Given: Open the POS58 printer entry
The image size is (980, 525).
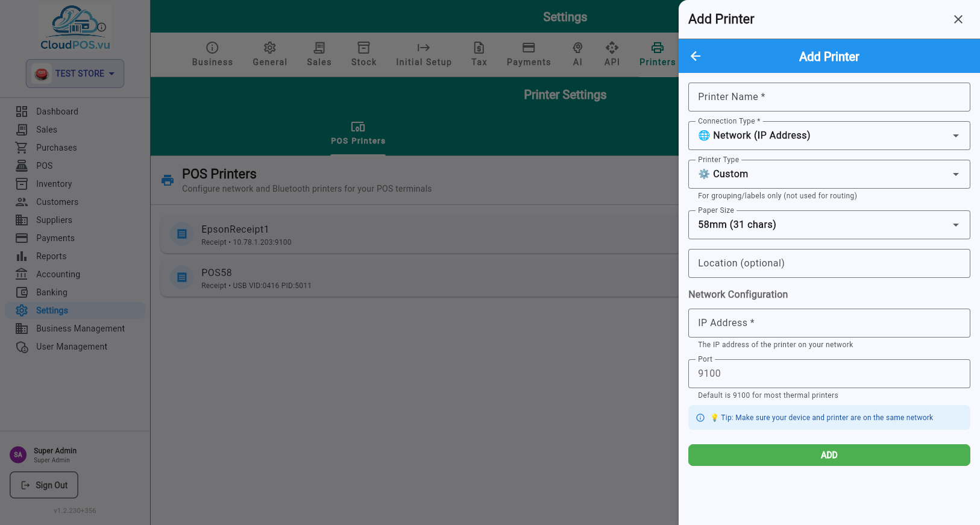Looking at the screenshot, I should click(x=419, y=278).
